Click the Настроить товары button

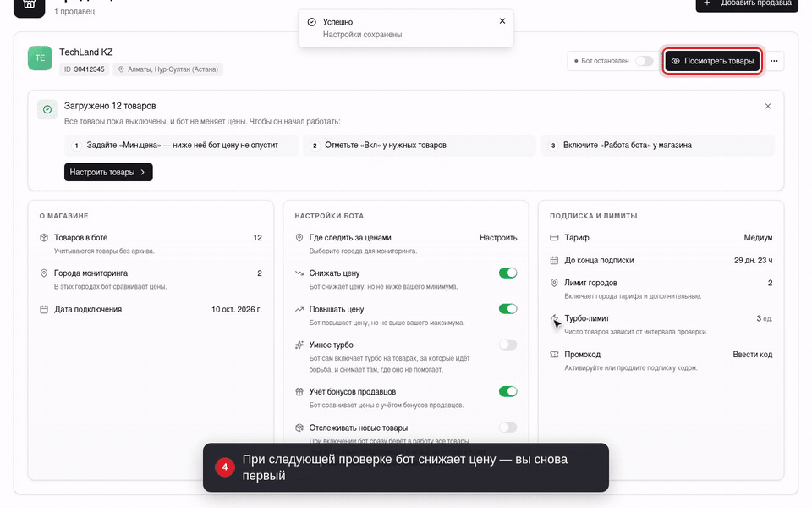108,172
